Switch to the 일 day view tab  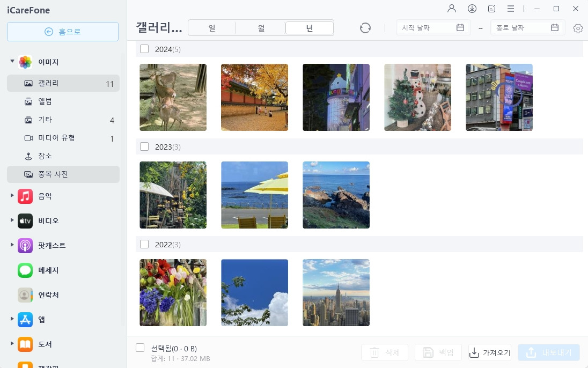coord(212,28)
